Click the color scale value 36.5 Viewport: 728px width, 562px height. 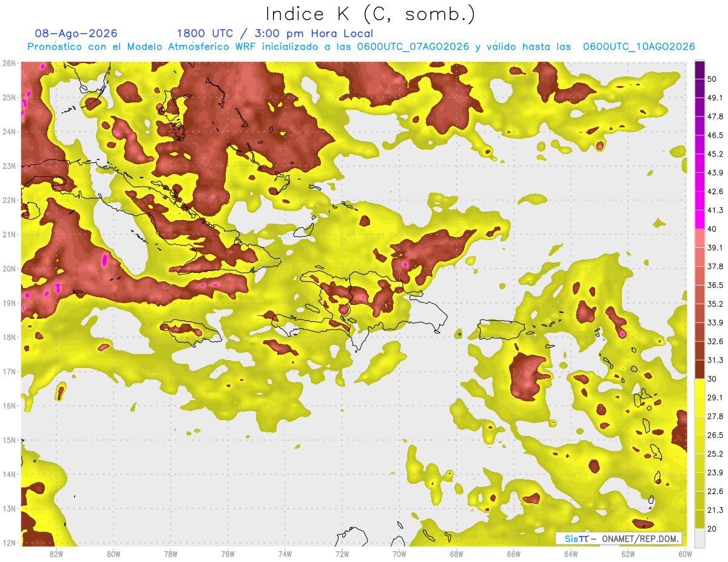point(715,286)
